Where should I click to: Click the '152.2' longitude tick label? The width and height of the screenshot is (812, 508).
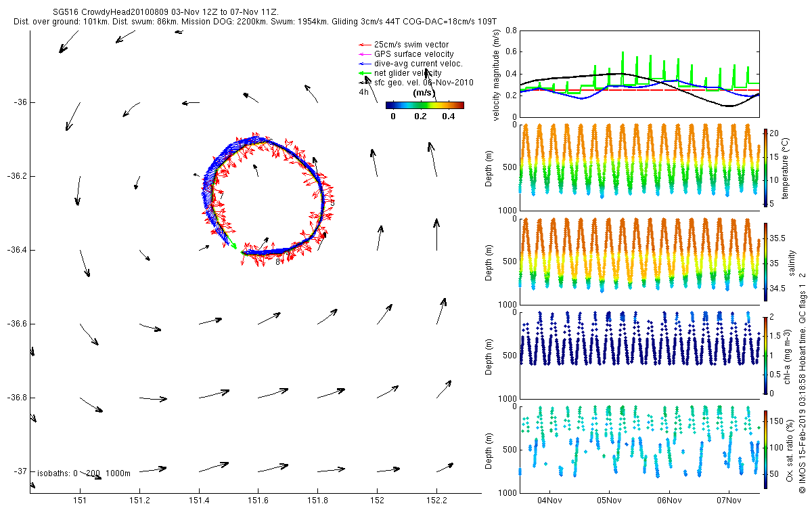click(x=436, y=501)
